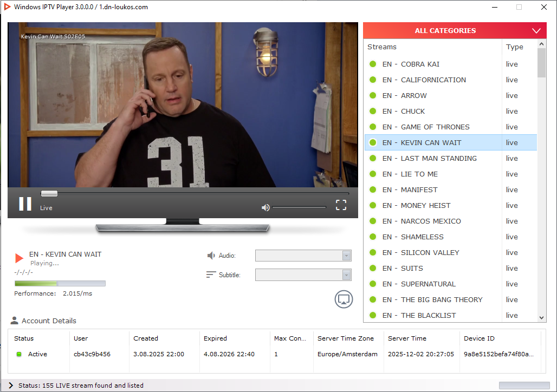Expand the status bar arrow at the bottom left
557x392 pixels.
click(10, 386)
